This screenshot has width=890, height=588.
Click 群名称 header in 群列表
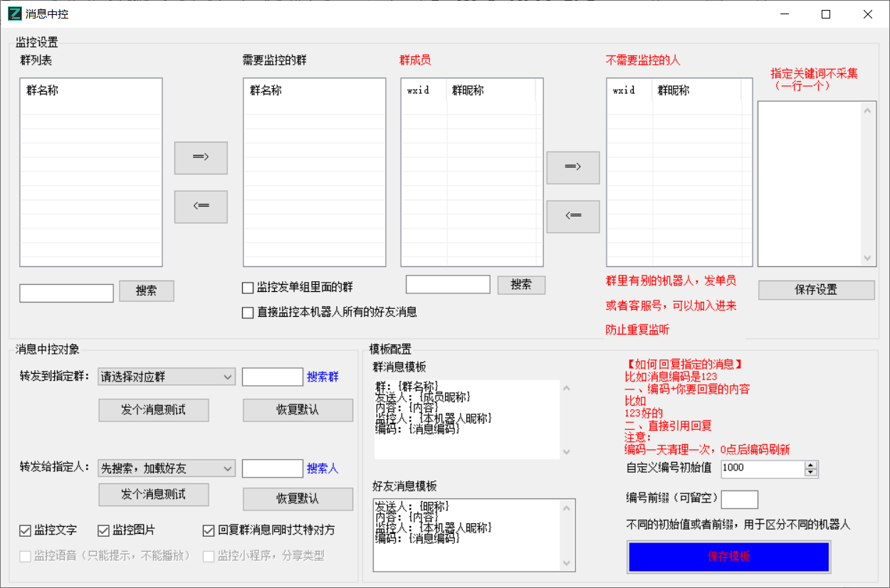click(x=91, y=90)
